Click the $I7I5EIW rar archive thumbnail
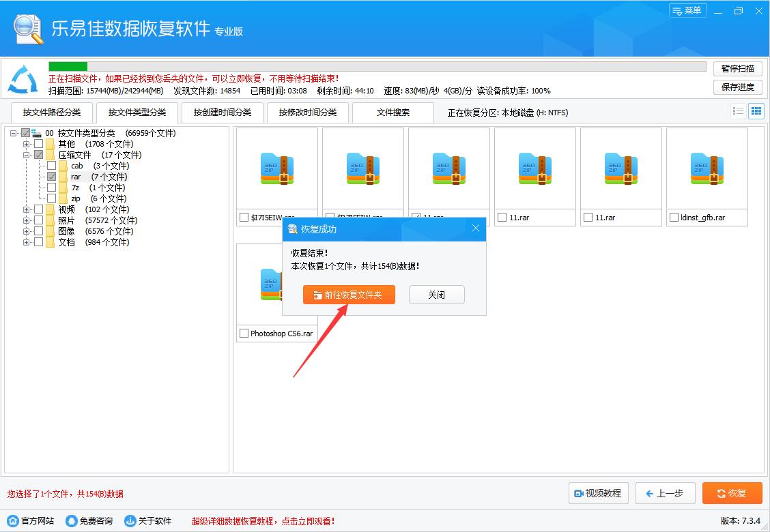This screenshot has width=770, height=532. [x=277, y=169]
